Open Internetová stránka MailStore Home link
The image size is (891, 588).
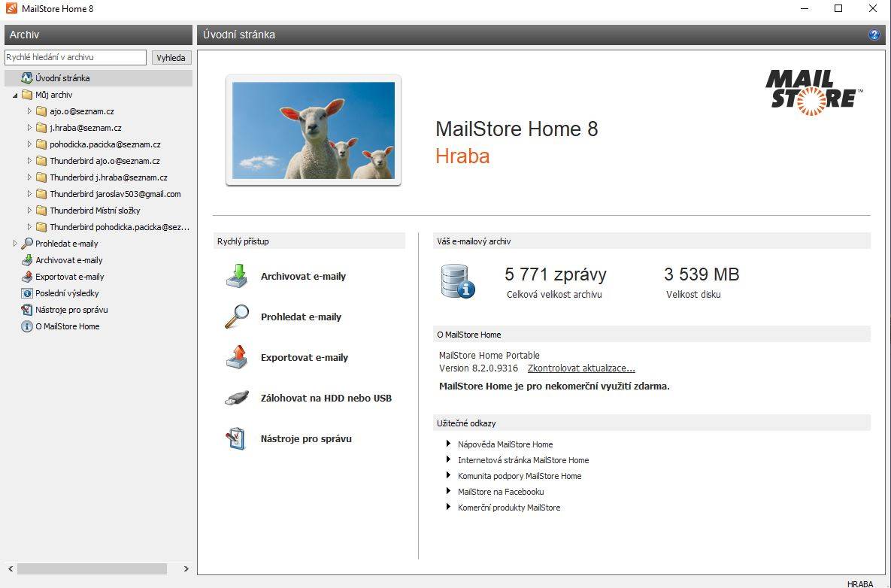[x=523, y=460]
